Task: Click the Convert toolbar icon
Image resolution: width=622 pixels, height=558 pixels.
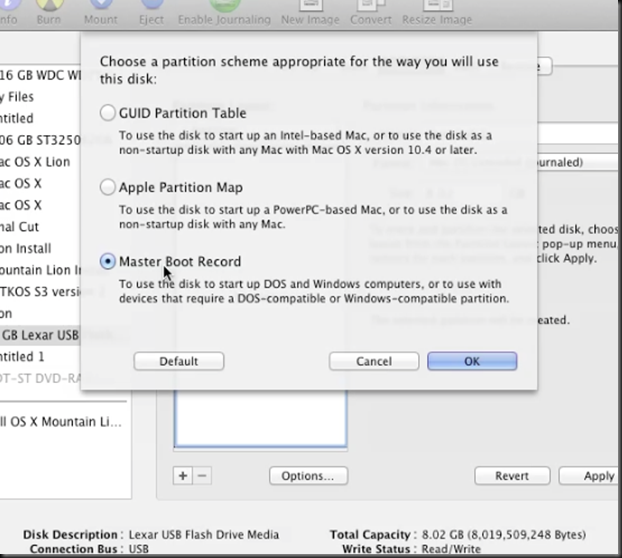Action: [371, 12]
